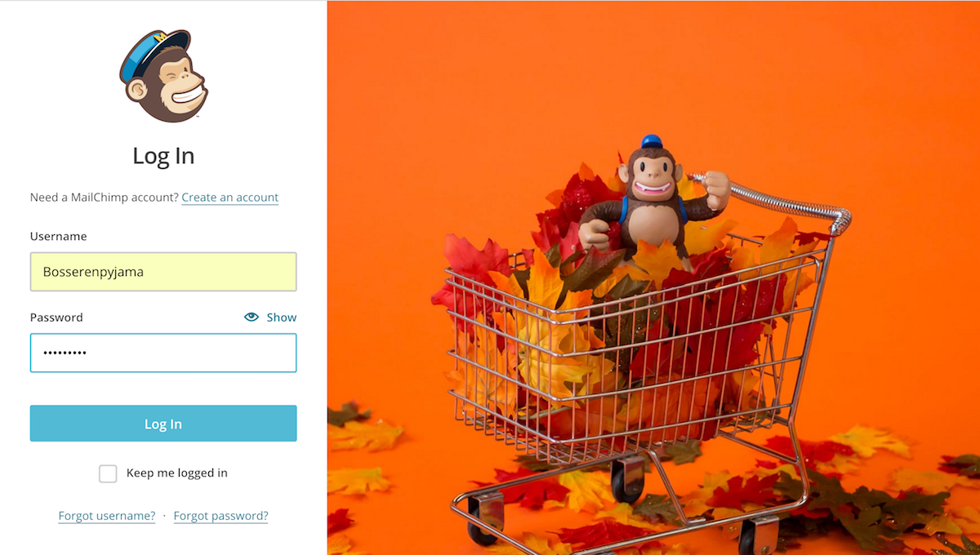Click the front wheel of the shopping cart
The image size is (980, 555).
[x=487, y=522]
